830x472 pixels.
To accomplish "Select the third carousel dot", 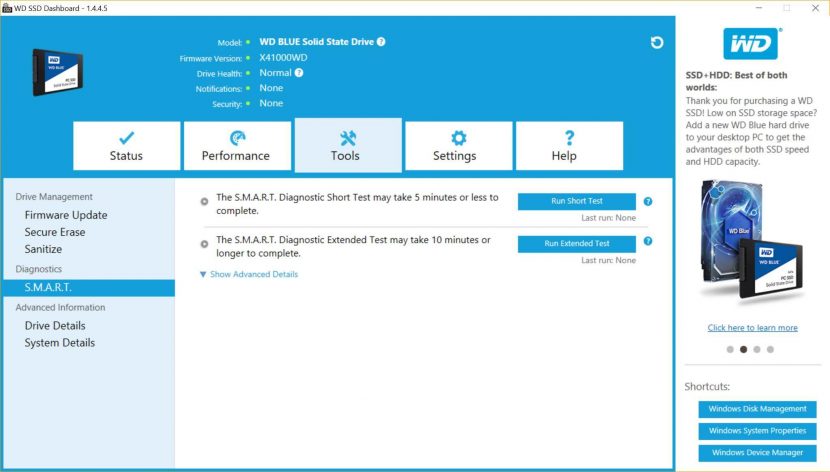I will tap(757, 349).
